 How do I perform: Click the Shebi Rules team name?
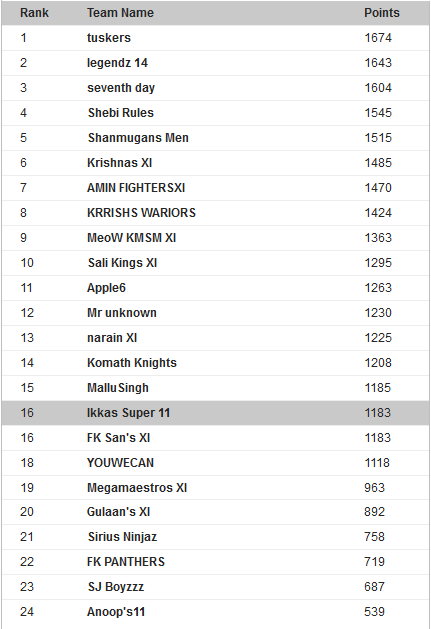121,113
